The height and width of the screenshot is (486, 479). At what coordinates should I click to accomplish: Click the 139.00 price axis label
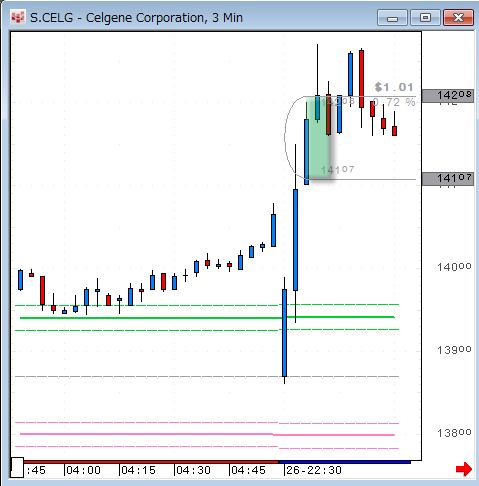click(454, 350)
